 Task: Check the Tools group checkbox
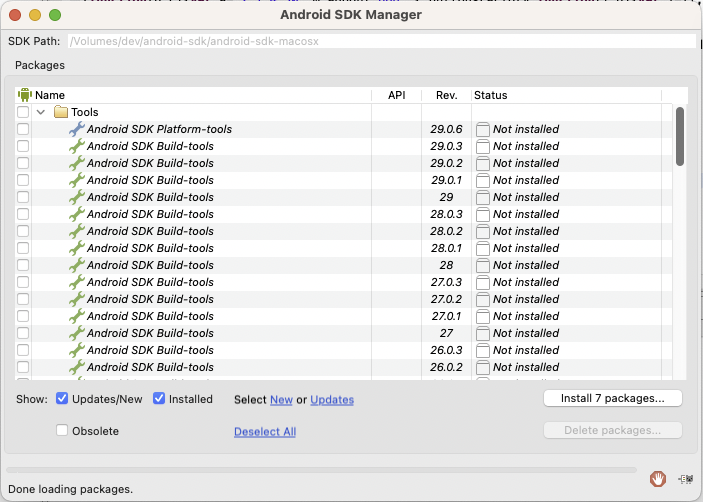point(23,112)
